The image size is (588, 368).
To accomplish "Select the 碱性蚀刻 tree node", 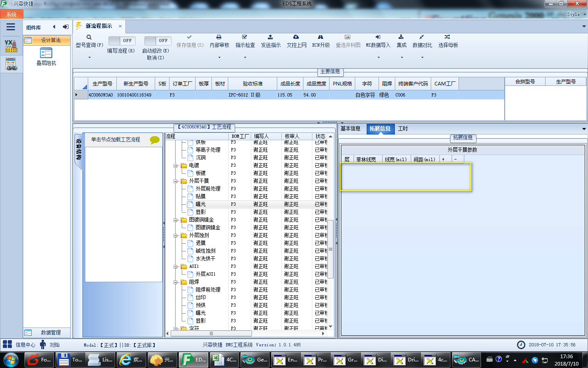I will 205,251.
